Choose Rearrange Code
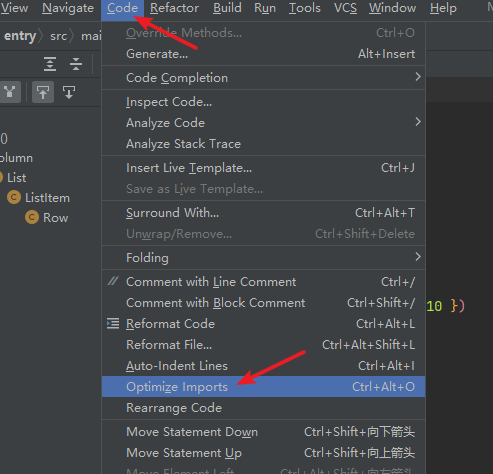This screenshot has width=493, height=474. [x=263, y=408]
